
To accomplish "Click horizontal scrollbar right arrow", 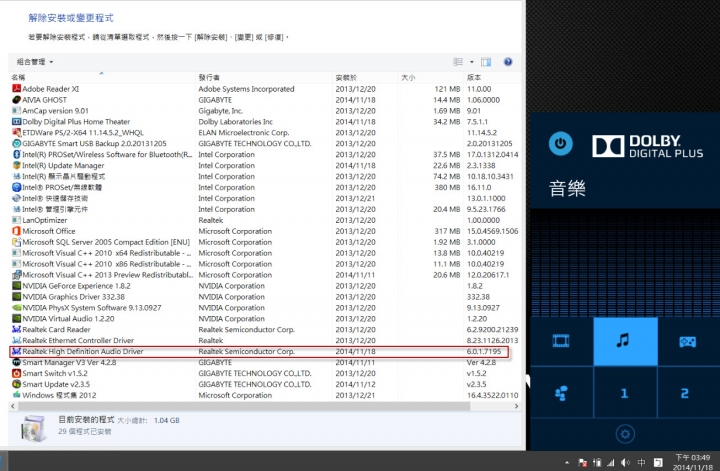I will coord(517,406).
